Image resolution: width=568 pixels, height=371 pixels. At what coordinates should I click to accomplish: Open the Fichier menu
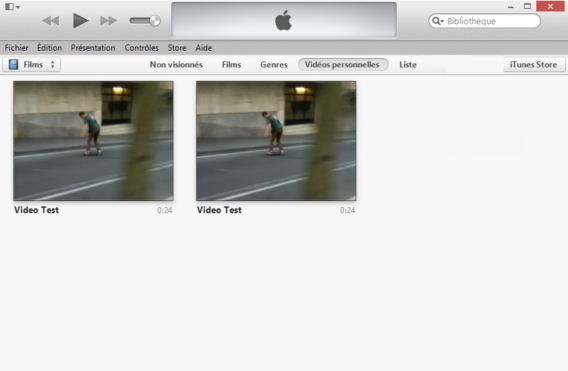click(16, 48)
